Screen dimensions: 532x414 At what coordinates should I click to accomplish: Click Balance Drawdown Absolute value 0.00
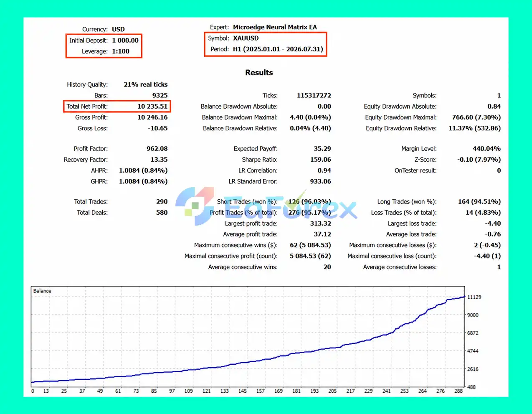(x=324, y=107)
